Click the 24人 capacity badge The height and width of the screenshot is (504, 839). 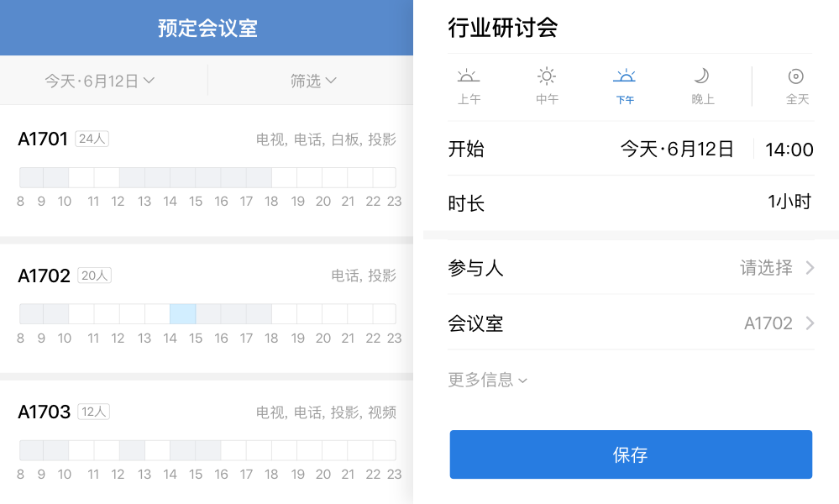click(x=92, y=139)
